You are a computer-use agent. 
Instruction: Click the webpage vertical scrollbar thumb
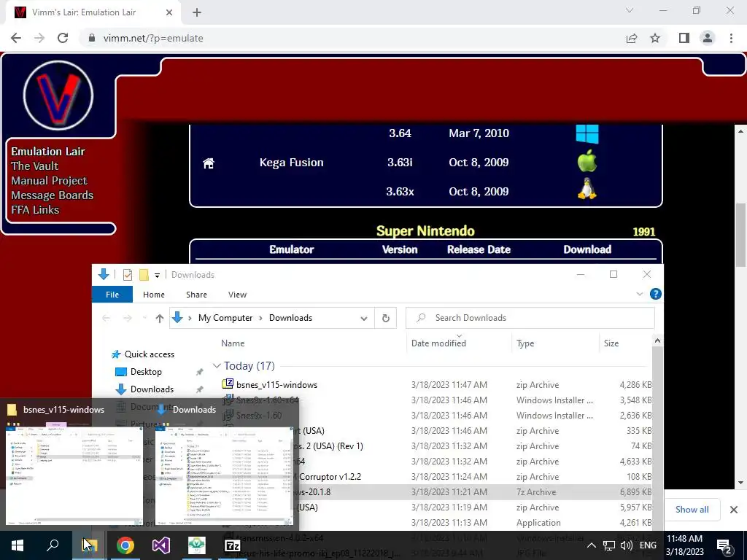pyautogui.click(x=741, y=235)
